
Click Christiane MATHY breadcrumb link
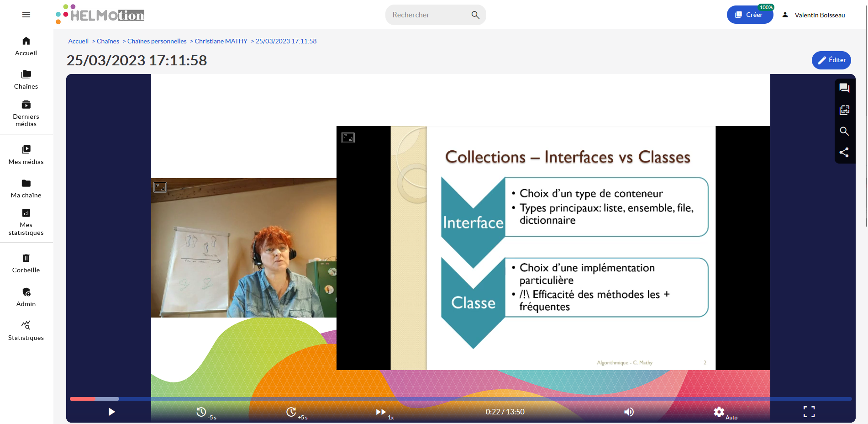coord(221,41)
